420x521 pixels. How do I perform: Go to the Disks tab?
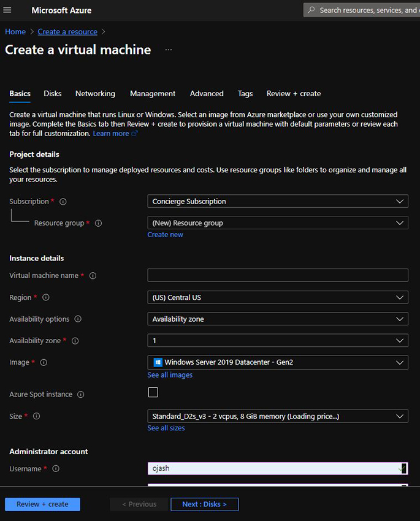coord(53,94)
